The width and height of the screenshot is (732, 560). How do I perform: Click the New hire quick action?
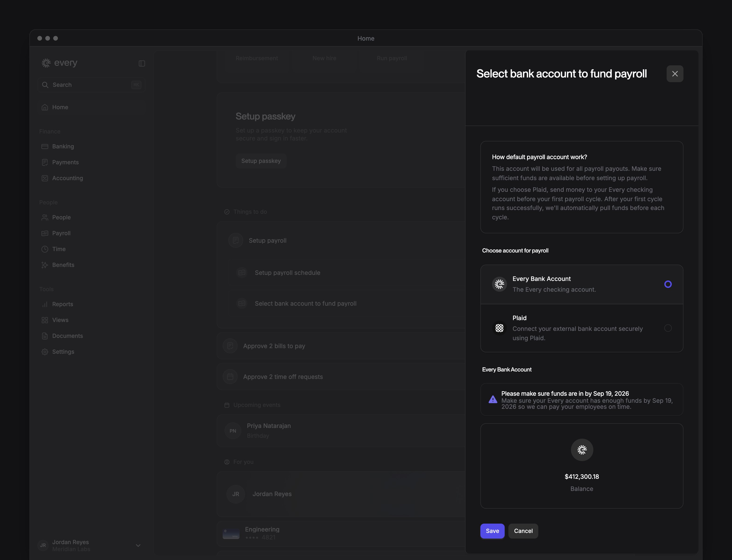[x=324, y=58]
